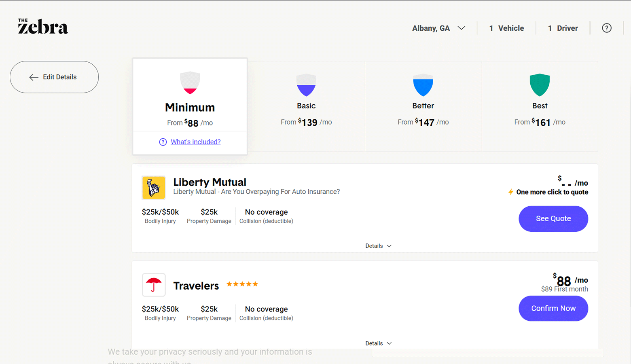
Task: Click the Liberty Mutual company name
Action: click(x=210, y=182)
